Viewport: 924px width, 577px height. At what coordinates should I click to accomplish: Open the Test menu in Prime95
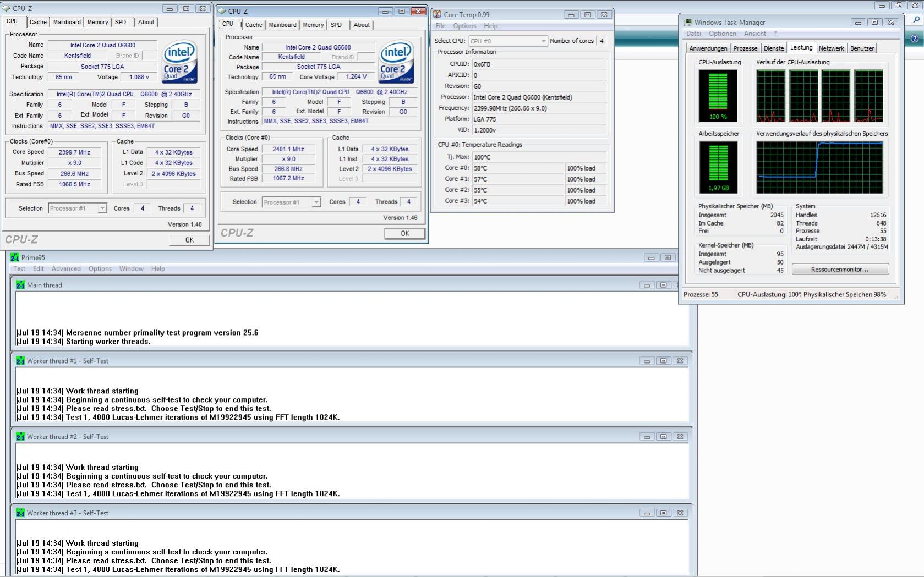[x=19, y=269]
